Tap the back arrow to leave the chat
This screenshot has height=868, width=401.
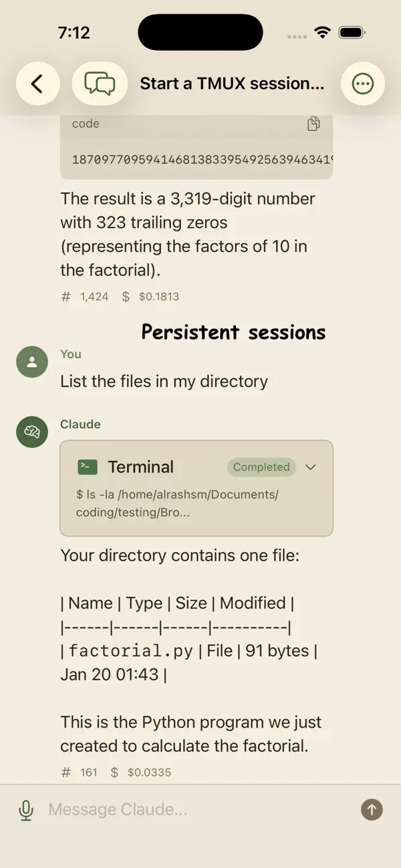pyautogui.click(x=37, y=84)
